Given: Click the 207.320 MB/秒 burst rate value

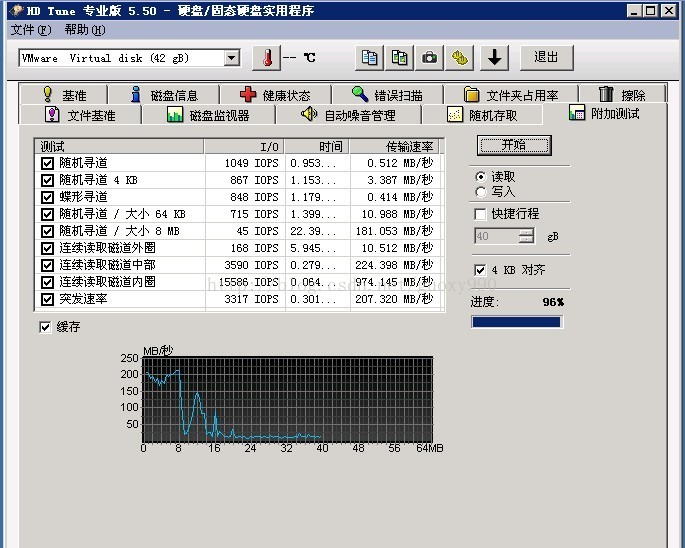Looking at the screenshot, I should [394, 299].
